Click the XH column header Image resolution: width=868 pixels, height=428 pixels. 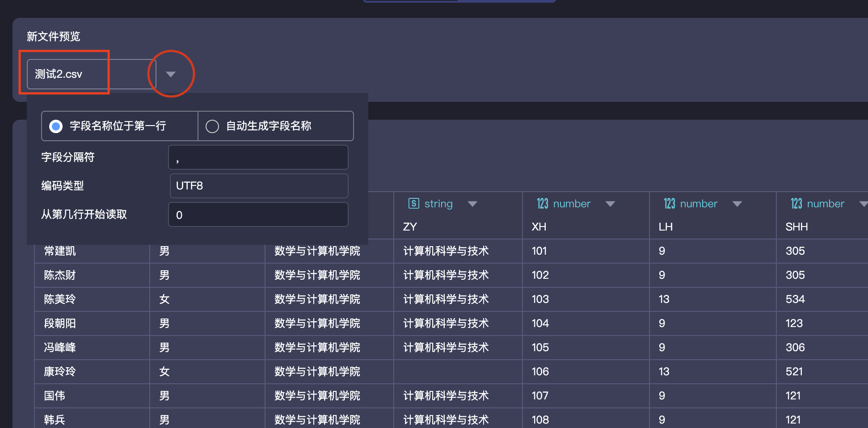tap(539, 227)
